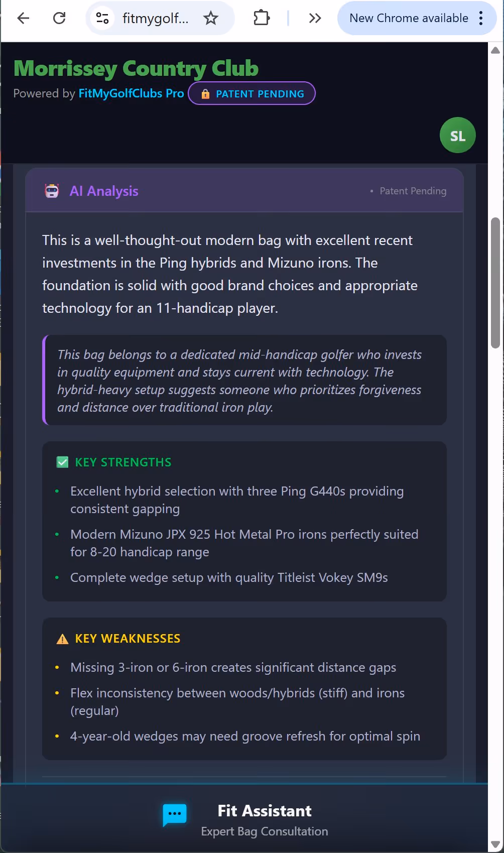This screenshot has height=853, width=504.
Task: Click the site permissions icon in address bar
Action: (102, 18)
